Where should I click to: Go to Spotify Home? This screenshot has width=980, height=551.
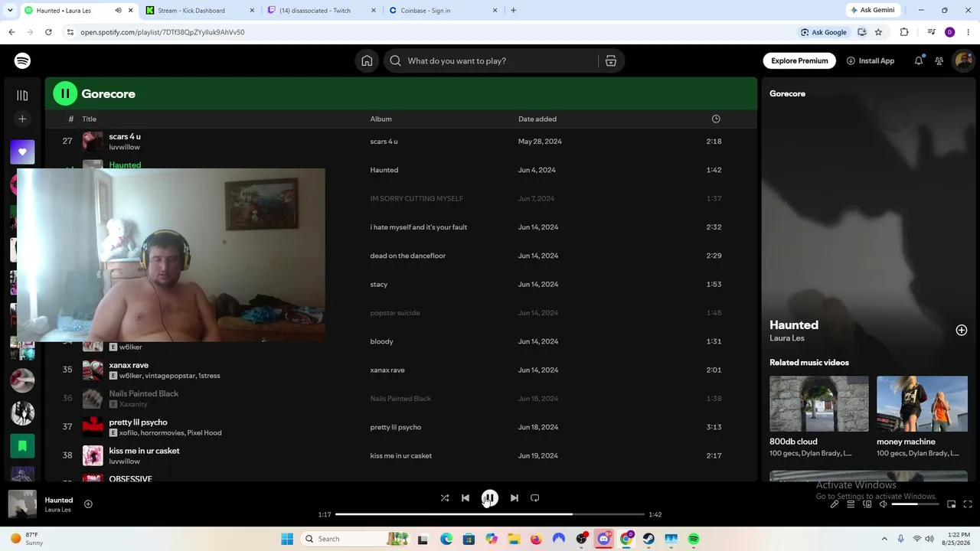tap(367, 61)
